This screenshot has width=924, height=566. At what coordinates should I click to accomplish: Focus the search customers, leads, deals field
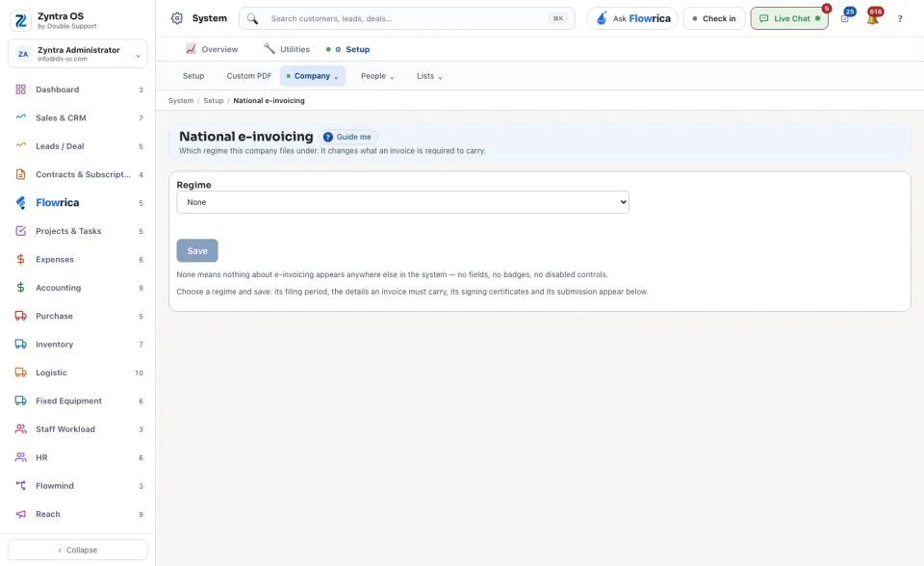pos(406,18)
